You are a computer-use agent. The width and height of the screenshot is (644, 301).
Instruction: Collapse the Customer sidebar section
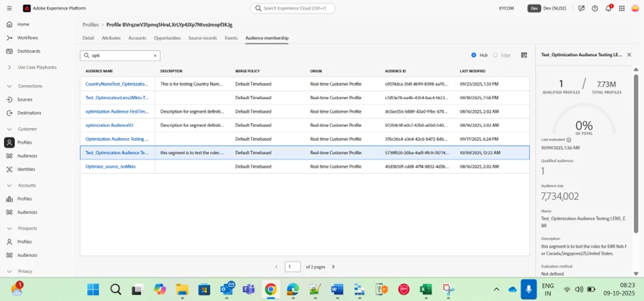tap(10, 129)
